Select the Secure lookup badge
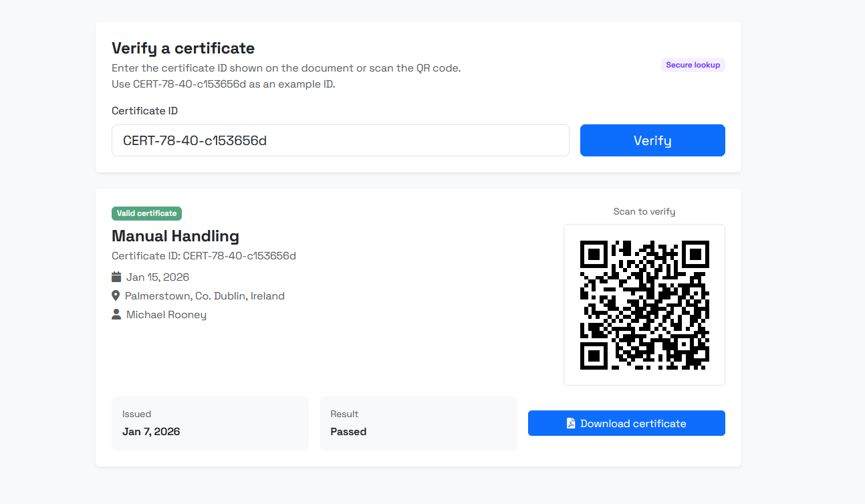This screenshot has width=865, height=504. pyautogui.click(x=693, y=65)
